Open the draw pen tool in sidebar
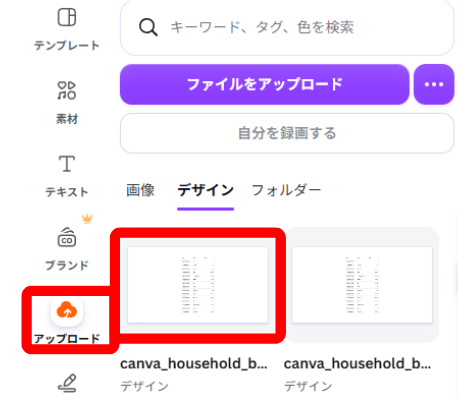 pos(67,383)
